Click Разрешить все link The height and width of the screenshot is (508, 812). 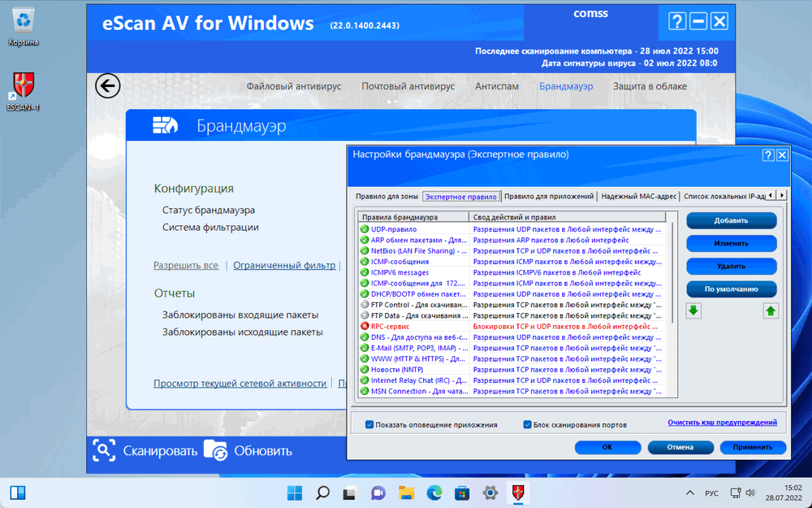pyautogui.click(x=185, y=265)
